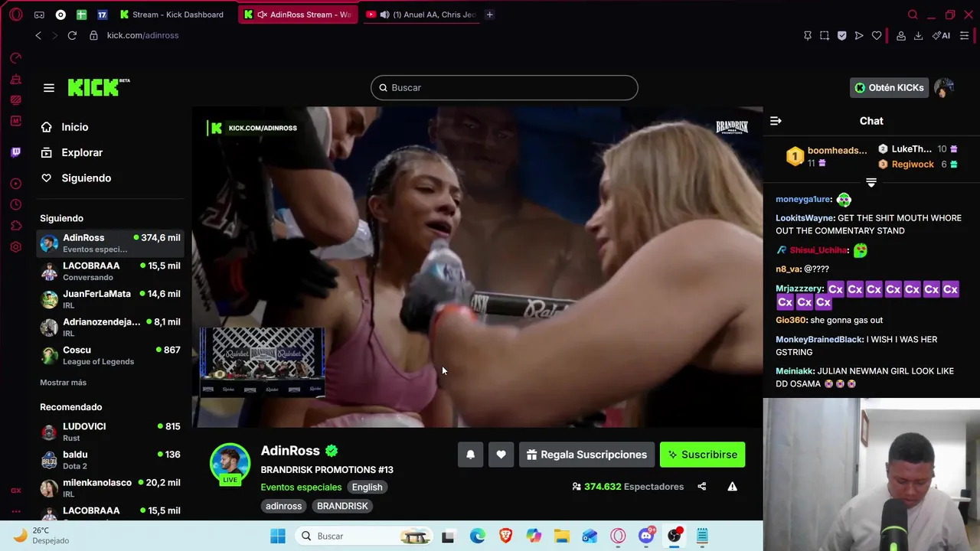Open Discord from taskbar
The image size is (980, 551).
click(x=646, y=535)
